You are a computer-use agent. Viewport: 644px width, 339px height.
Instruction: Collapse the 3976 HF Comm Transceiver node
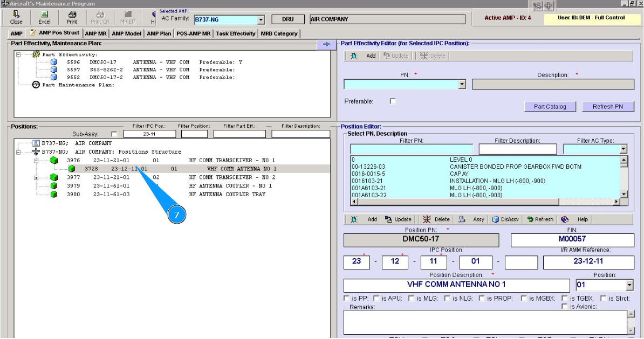(x=37, y=161)
